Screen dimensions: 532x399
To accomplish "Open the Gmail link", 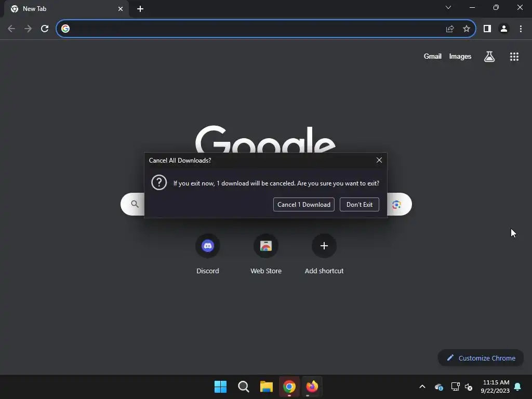I will tap(432, 56).
